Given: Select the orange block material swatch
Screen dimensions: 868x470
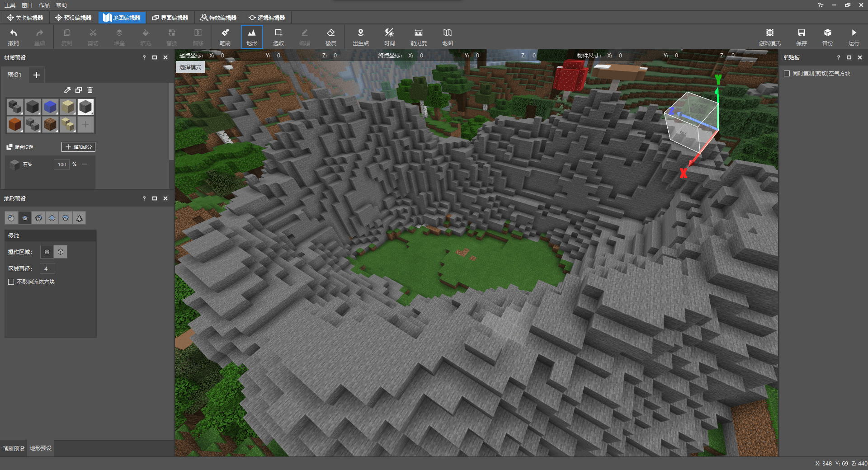Looking at the screenshot, I should pos(15,124).
